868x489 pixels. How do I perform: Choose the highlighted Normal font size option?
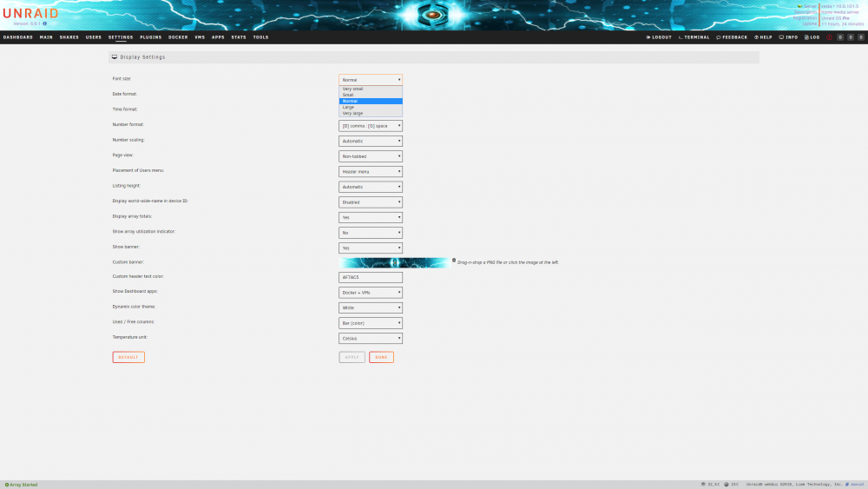pos(371,101)
